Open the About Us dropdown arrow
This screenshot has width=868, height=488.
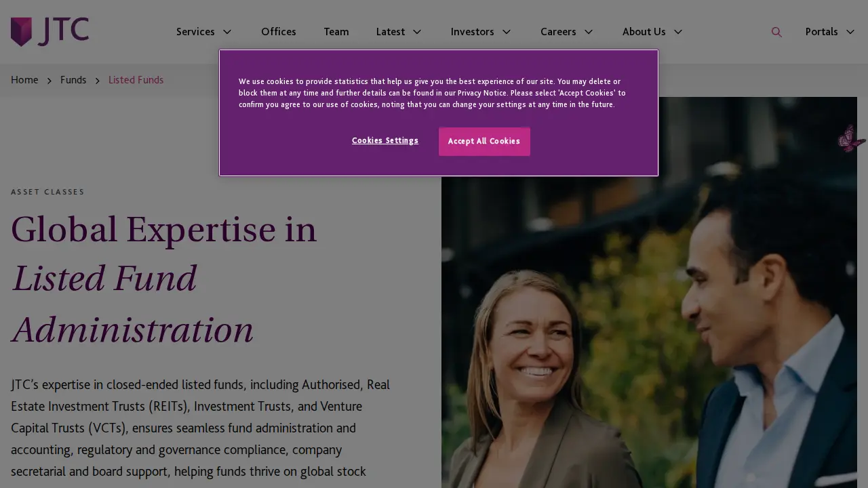click(x=677, y=32)
